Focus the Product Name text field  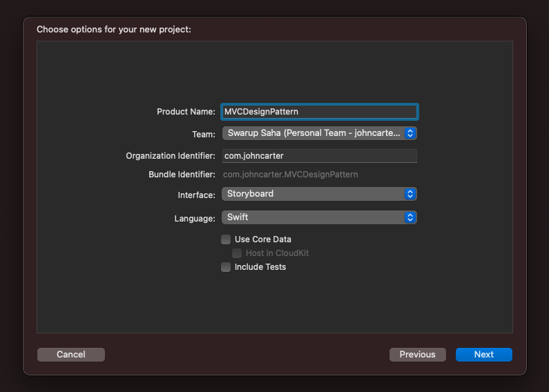click(x=319, y=112)
